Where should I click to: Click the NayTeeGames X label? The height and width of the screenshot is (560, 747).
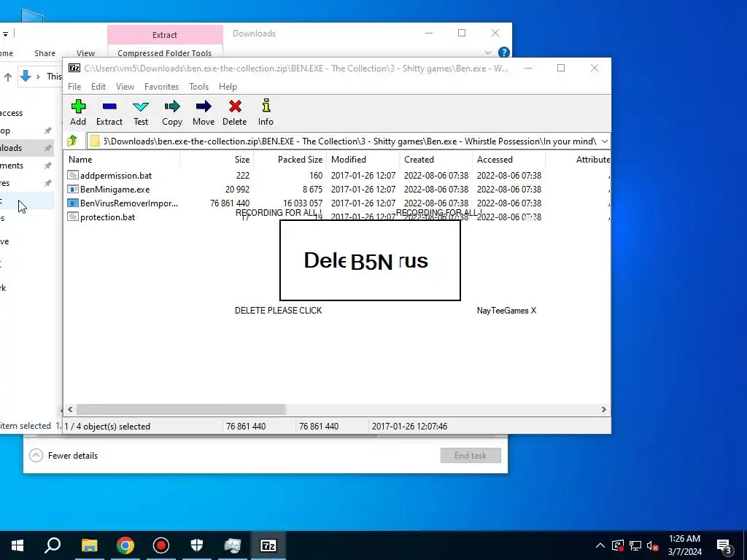click(x=506, y=311)
